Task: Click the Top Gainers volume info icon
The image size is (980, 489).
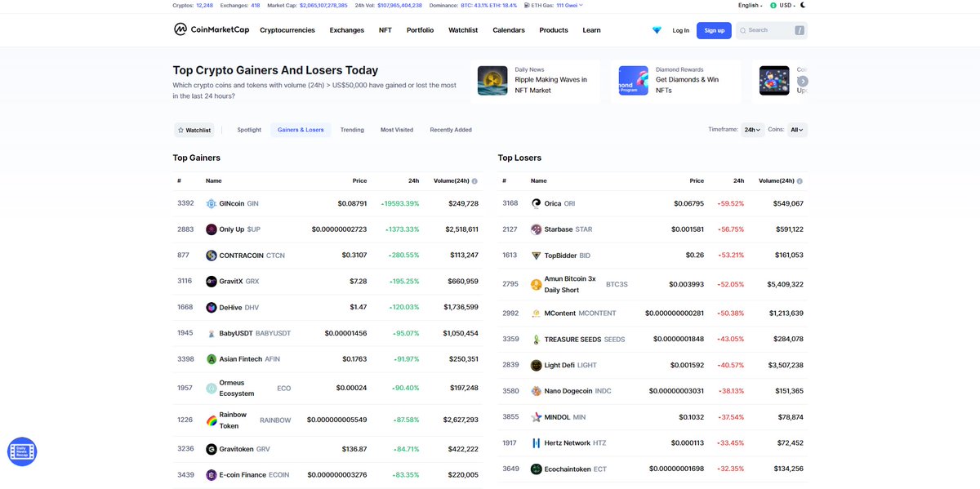Action: 474,181
